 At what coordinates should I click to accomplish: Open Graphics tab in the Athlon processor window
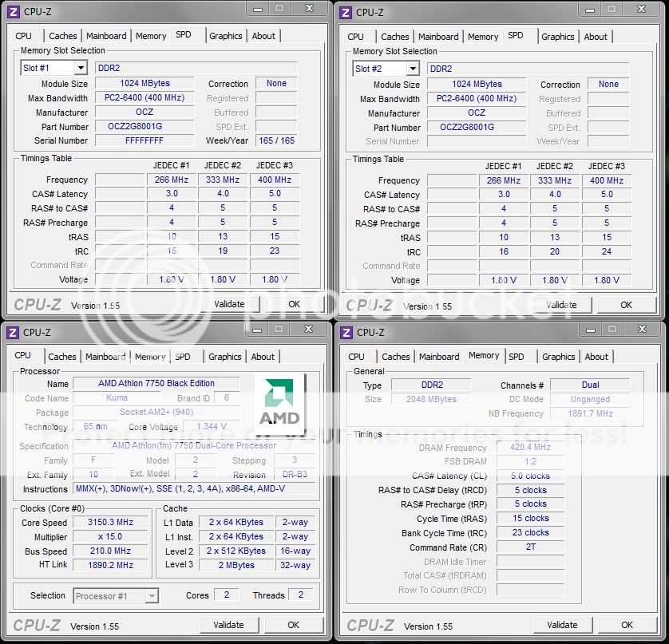click(x=225, y=357)
